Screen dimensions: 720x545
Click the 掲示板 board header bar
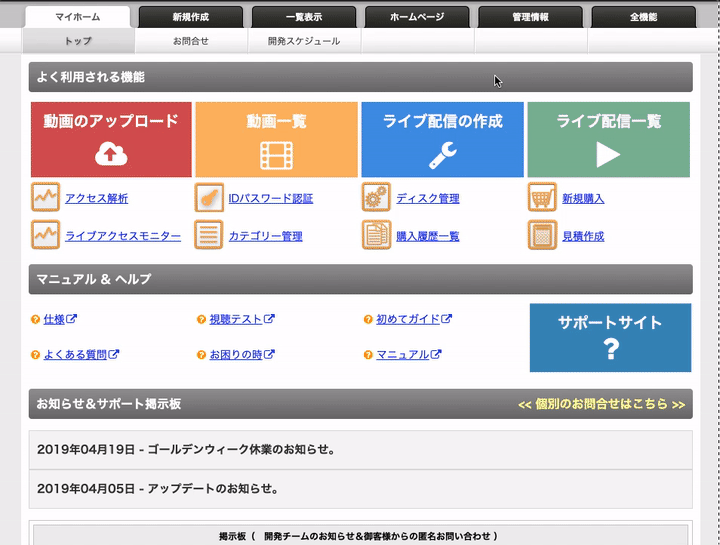tap(360, 536)
